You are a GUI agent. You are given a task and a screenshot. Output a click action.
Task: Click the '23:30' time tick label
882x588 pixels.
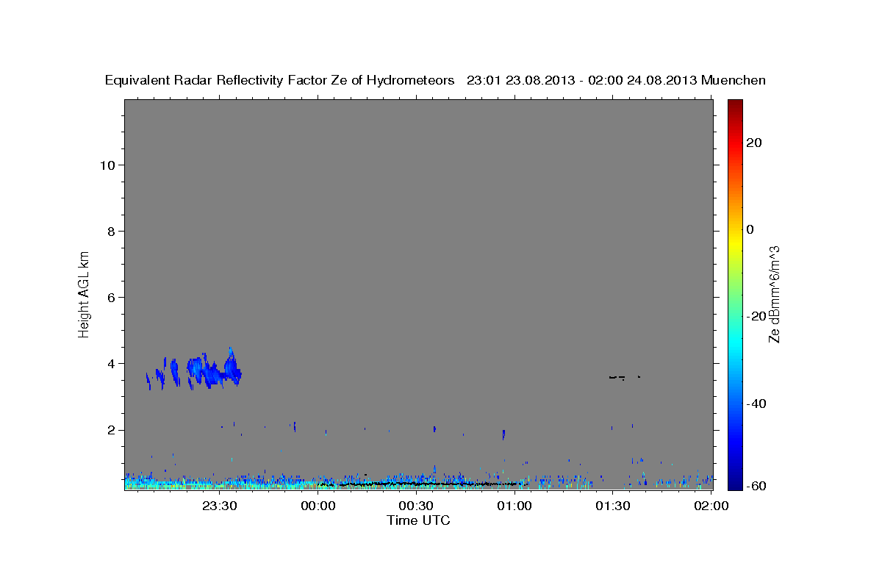coord(220,506)
